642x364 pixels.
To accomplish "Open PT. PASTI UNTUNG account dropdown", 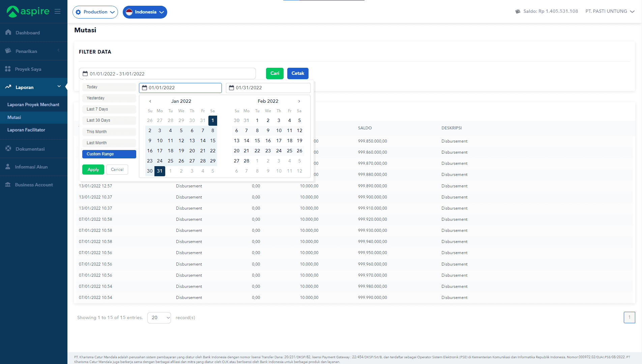I will click(x=610, y=11).
